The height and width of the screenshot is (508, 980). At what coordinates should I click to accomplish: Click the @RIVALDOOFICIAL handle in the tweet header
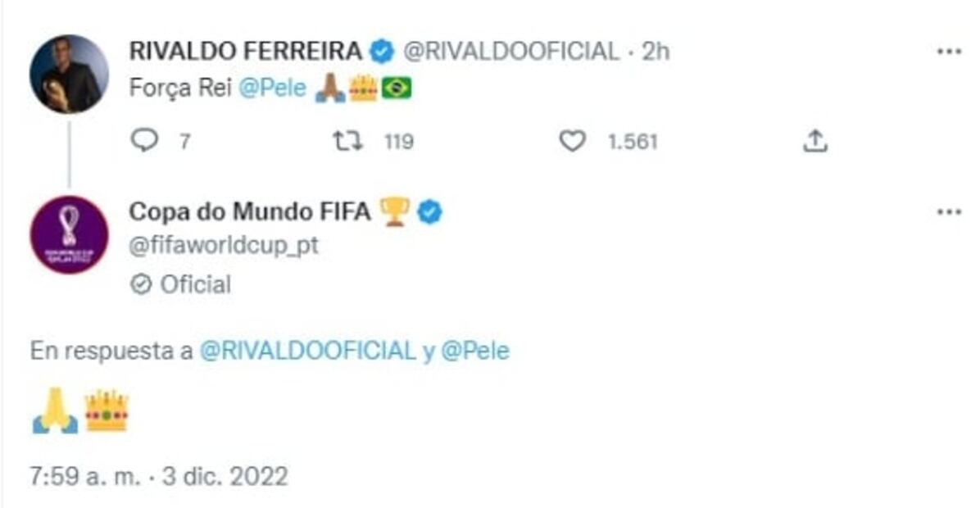[510, 51]
